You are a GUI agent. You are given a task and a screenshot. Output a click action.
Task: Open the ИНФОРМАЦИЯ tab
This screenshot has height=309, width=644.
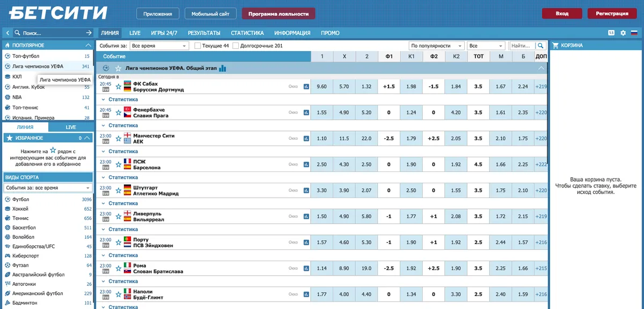click(292, 33)
